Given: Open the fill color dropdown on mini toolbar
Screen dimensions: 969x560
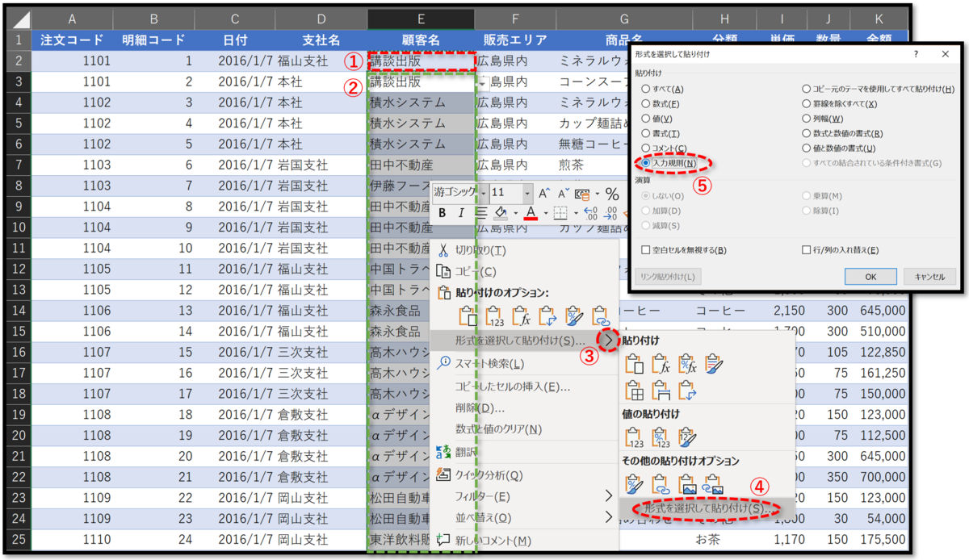Looking at the screenshot, I should (x=516, y=213).
